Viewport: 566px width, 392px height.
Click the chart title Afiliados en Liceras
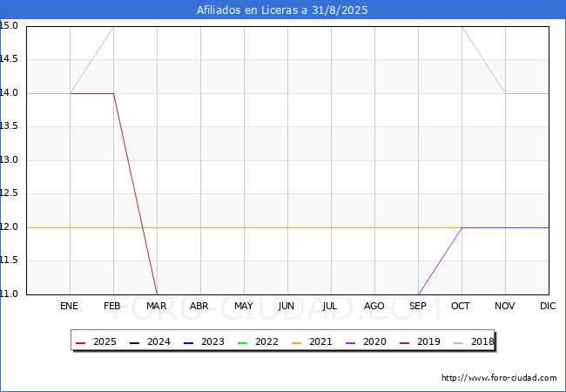point(283,10)
